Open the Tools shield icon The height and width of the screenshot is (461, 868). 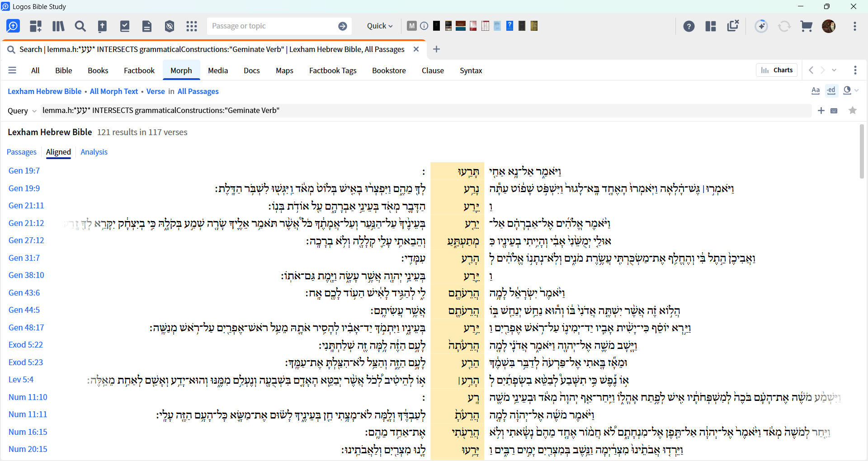[170, 26]
